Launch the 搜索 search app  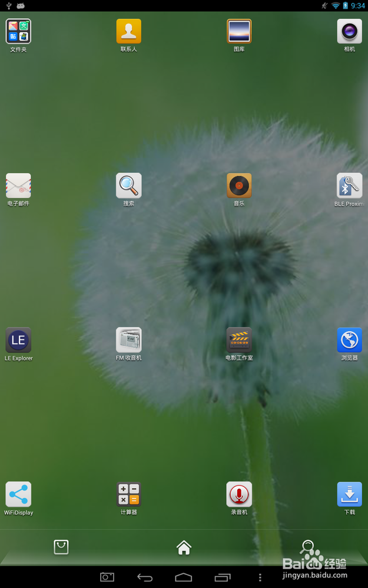coord(128,186)
